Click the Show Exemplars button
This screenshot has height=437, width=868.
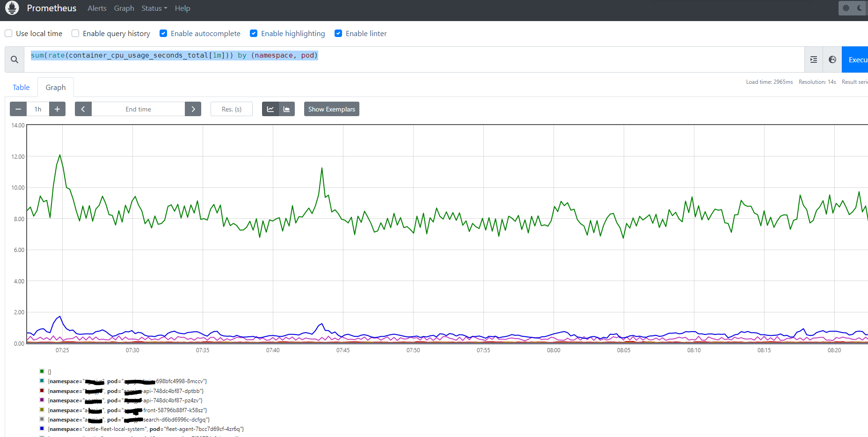(x=331, y=109)
